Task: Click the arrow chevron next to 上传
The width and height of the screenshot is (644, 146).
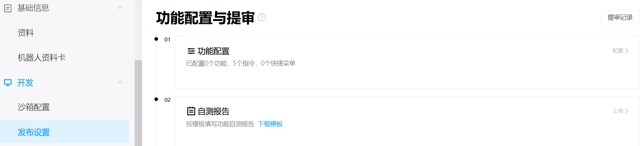Action: coord(627,111)
